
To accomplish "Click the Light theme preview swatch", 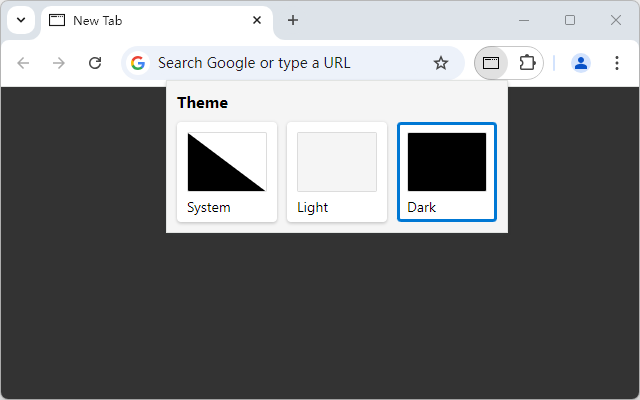I will 337,161.
